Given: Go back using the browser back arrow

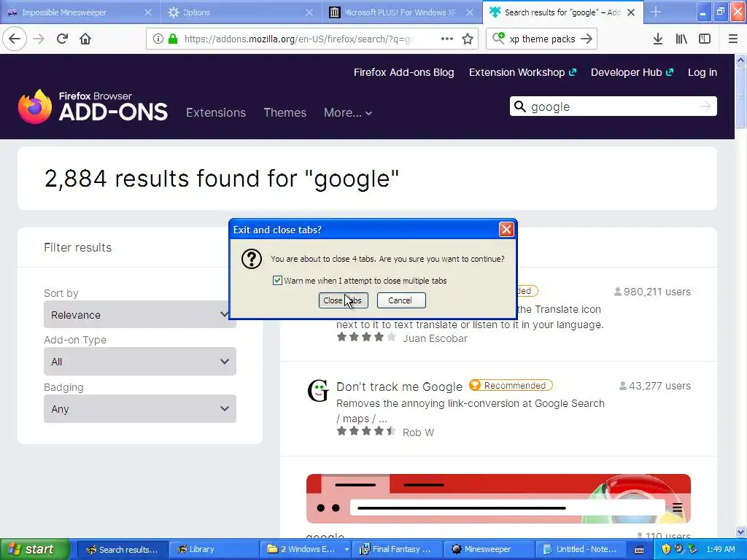Looking at the screenshot, I should click(x=15, y=39).
